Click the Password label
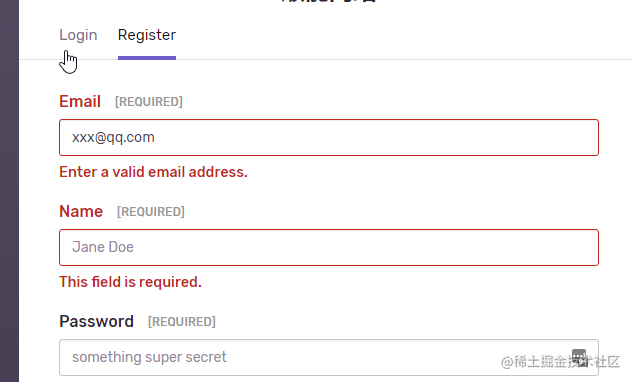The width and height of the screenshot is (633, 382). (x=96, y=322)
